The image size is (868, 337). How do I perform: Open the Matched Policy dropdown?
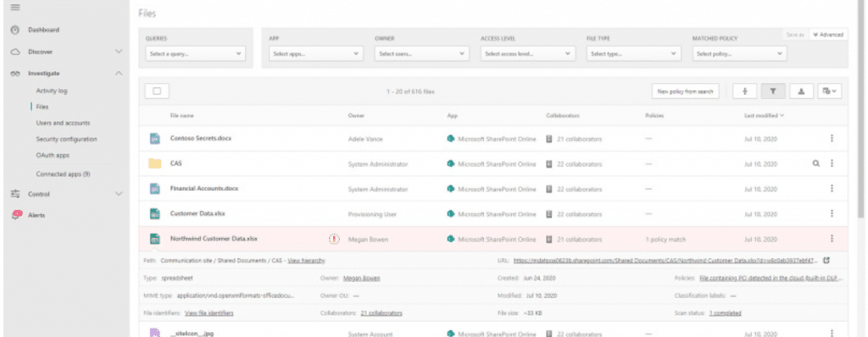pyautogui.click(x=739, y=53)
